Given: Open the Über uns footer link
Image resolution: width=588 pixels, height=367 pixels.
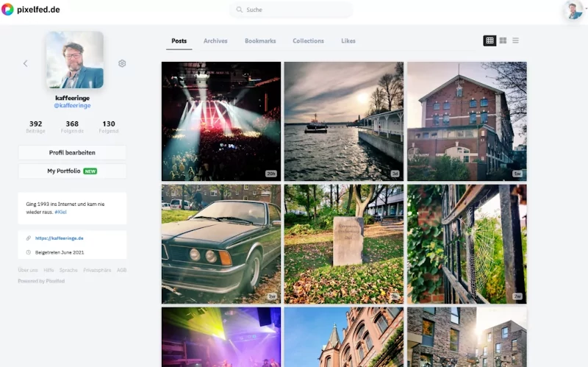Looking at the screenshot, I should [28, 270].
